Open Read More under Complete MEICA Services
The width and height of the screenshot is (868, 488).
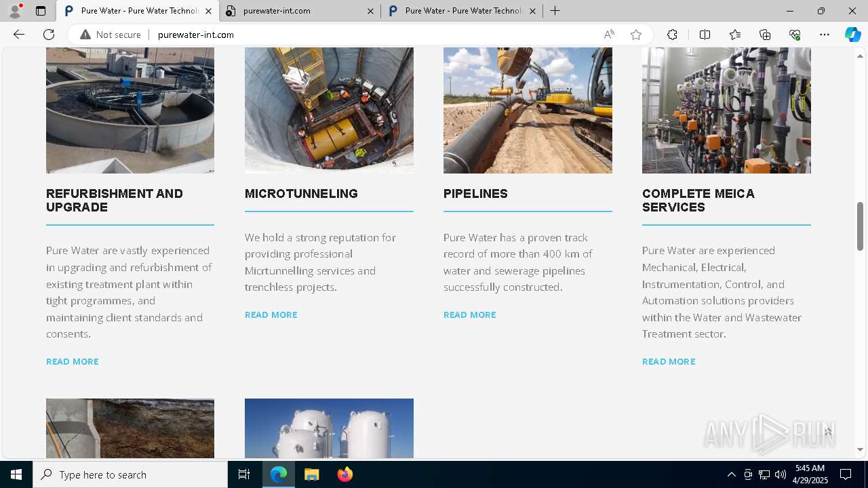(669, 361)
